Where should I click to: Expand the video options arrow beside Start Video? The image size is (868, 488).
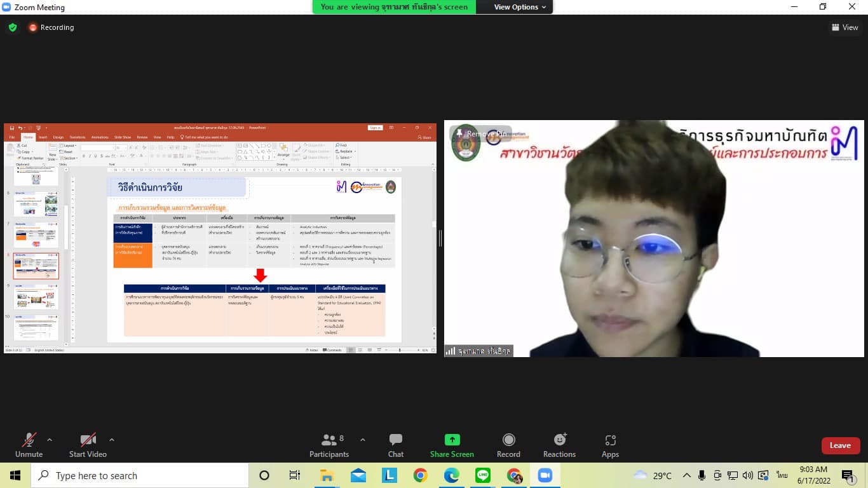[112, 440]
